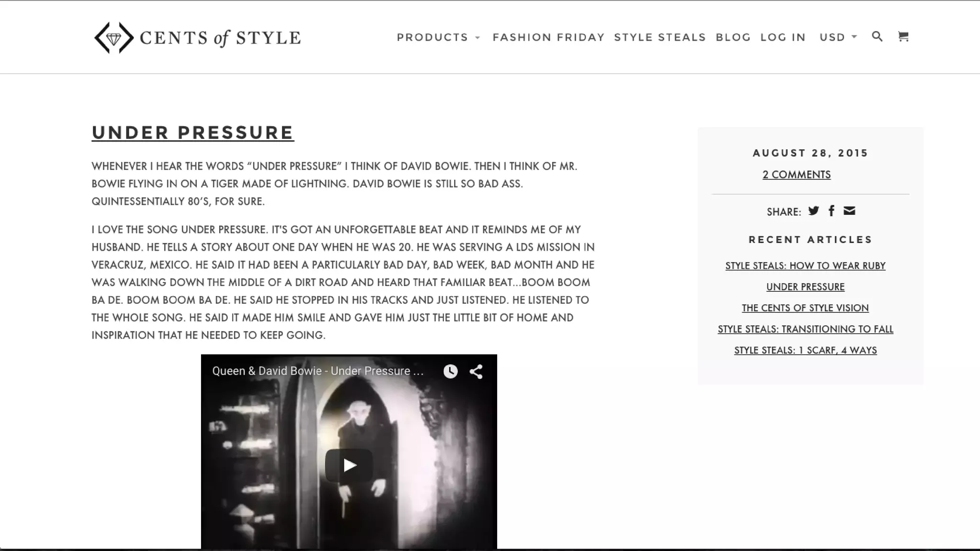Screen dimensions: 980x551
Task: Open the USD currency dropdown
Action: click(838, 37)
